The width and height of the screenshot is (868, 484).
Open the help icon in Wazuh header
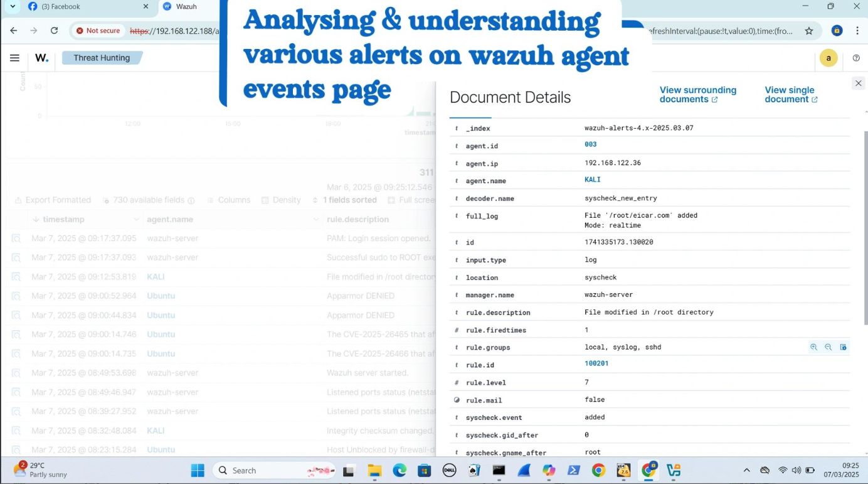coord(856,58)
